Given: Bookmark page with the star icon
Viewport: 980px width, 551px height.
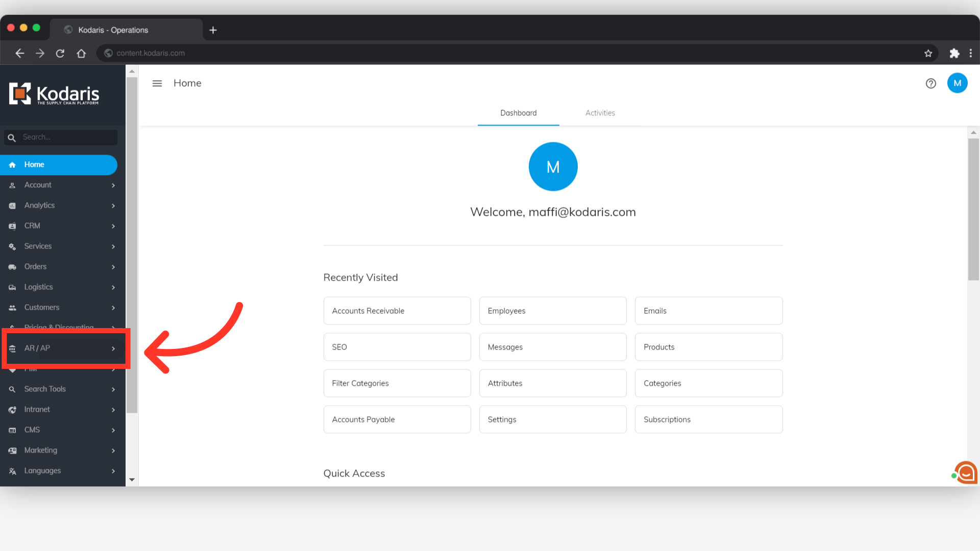Looking at the screenshot, I should (x=928, y=53).
